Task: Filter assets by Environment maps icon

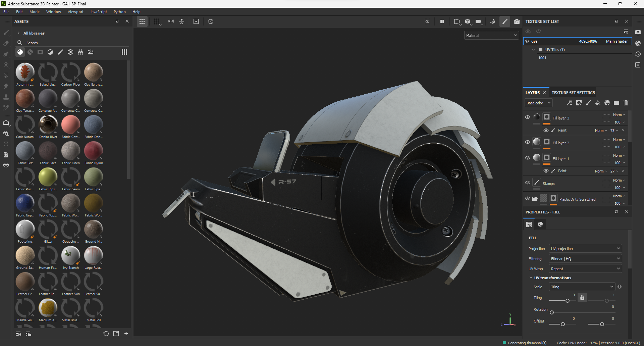Action: pos(91,52)
